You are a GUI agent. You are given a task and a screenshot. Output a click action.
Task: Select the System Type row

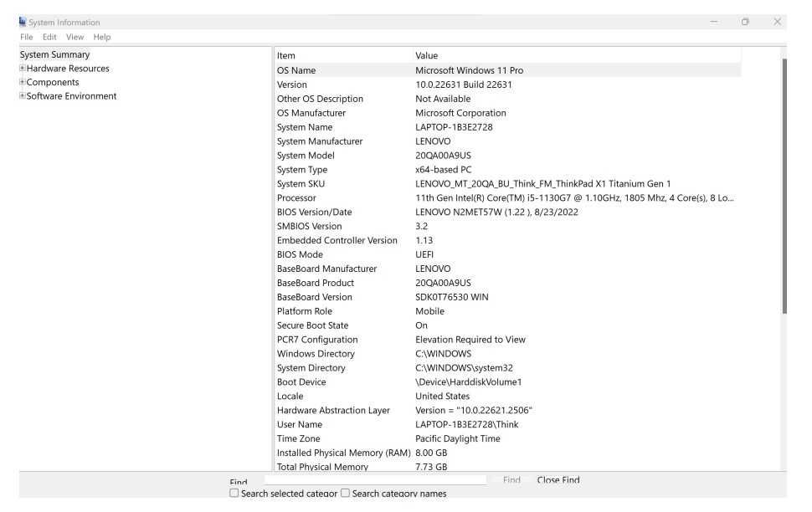click(507, 169)
